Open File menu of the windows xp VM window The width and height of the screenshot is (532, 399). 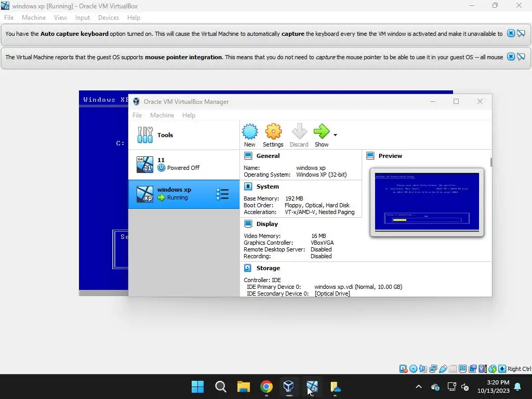tap(9, 18)
